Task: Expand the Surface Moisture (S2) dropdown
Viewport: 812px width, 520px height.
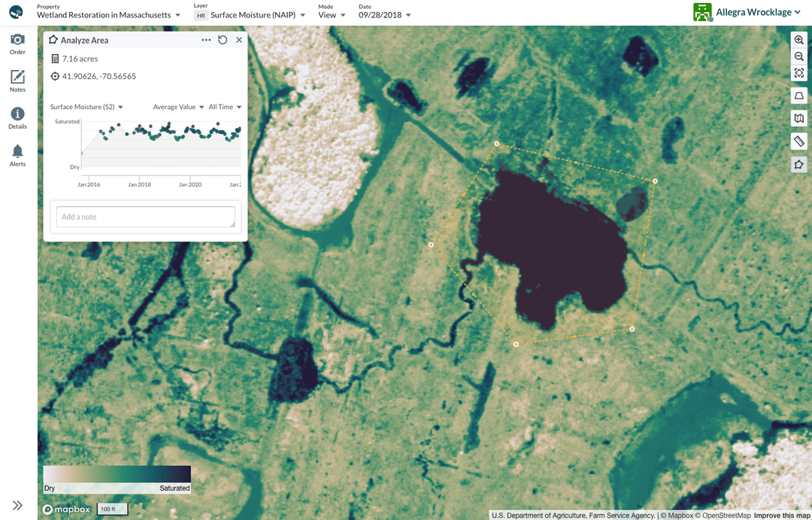Action: pyautogui.click(x=86, y=107)
